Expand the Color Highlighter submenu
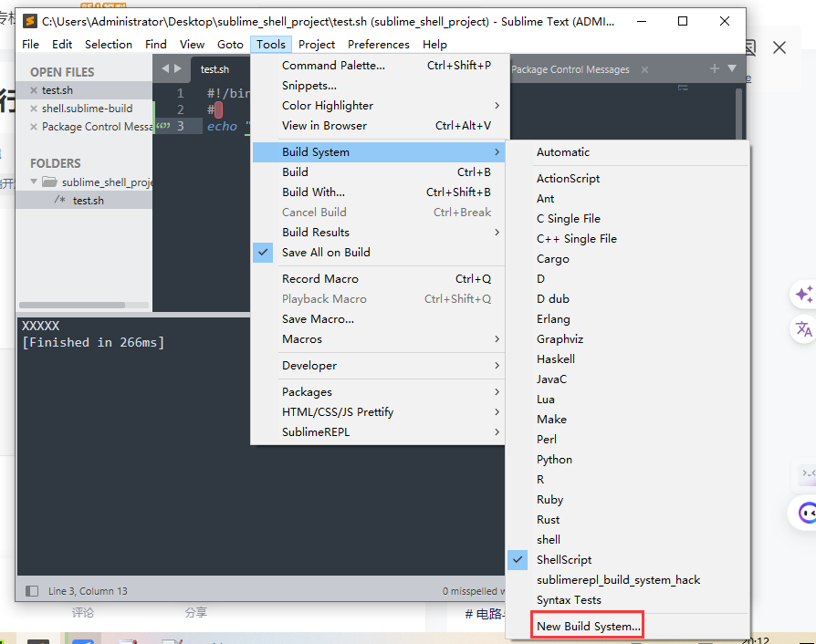The width and height of the screenshot is (816, 644). click(x=379, y=106)
